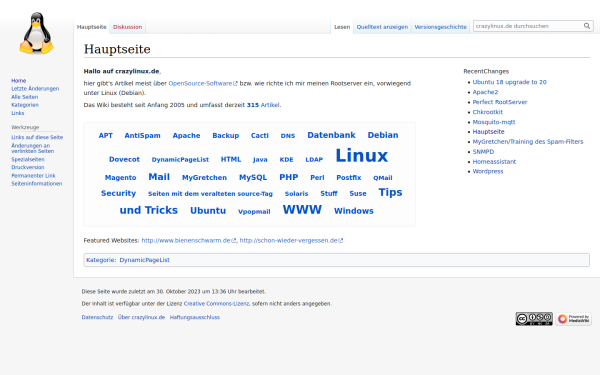Open the LDAP category tag
Screen dimensions: 600x375
point(314,160)
